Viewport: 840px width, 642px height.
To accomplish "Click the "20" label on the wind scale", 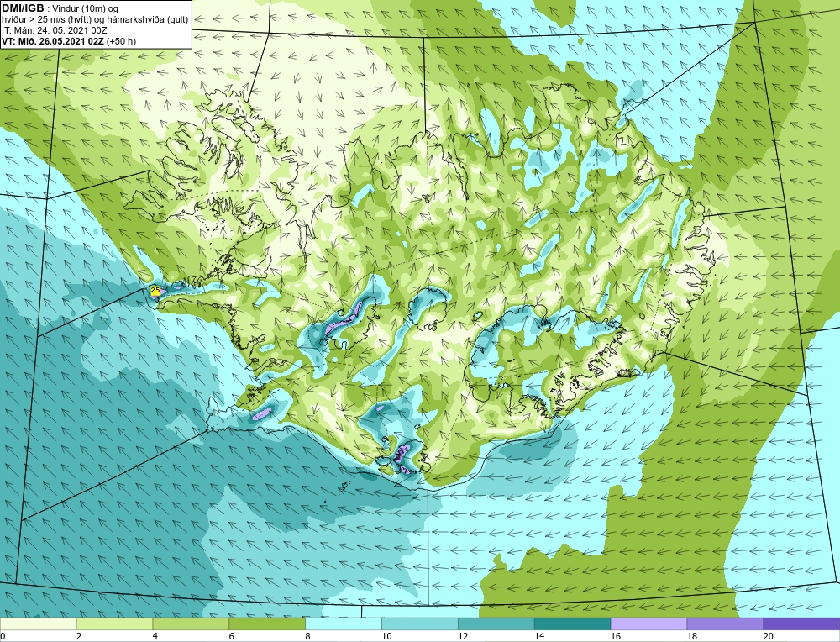I will [769, 636].
